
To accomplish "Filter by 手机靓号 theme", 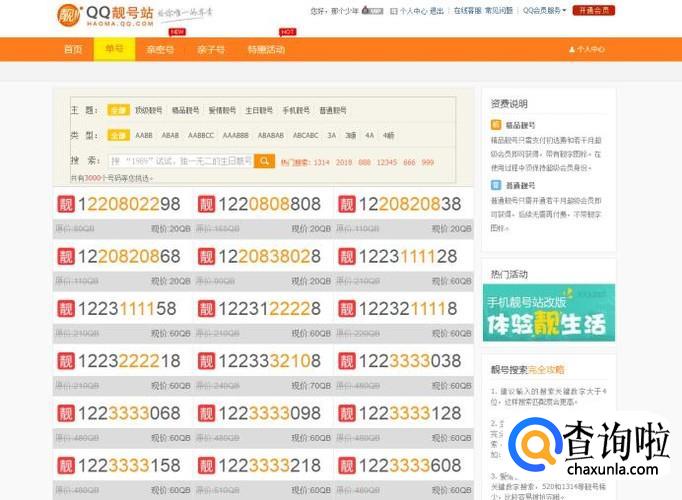I will (x=296, y=110).
